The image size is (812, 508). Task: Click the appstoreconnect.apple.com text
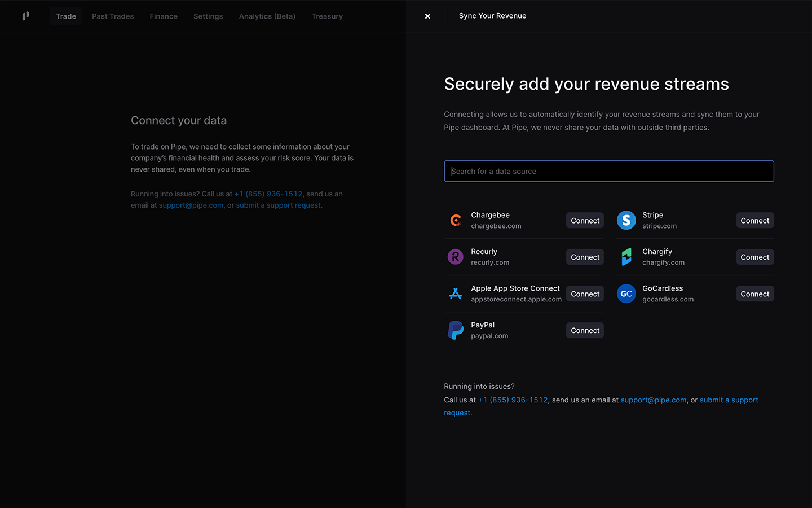tap(516, 299)
